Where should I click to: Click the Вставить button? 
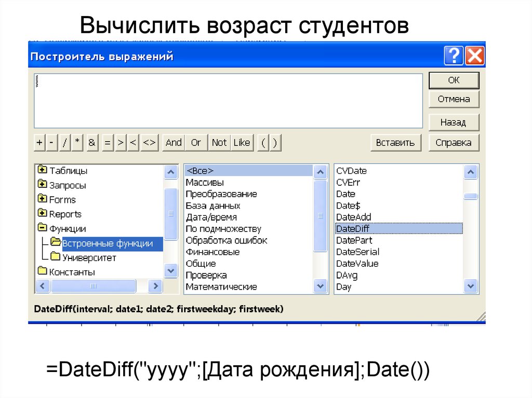395,143
